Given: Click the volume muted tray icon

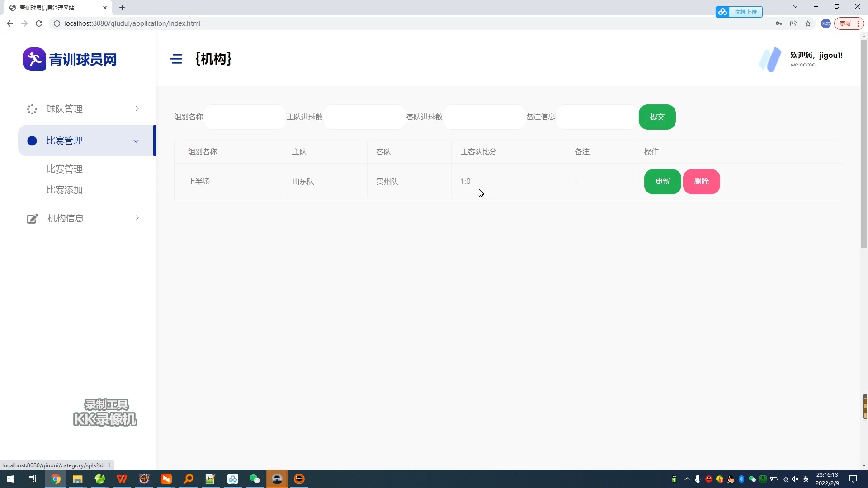Looking at the screenshot, I should tap(795, 479).
